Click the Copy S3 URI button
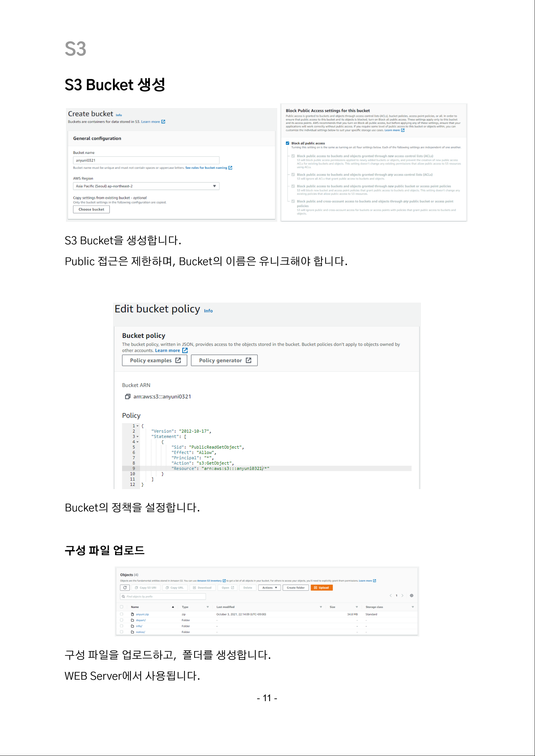Screen dimensions: 535x756 [146, 588]
